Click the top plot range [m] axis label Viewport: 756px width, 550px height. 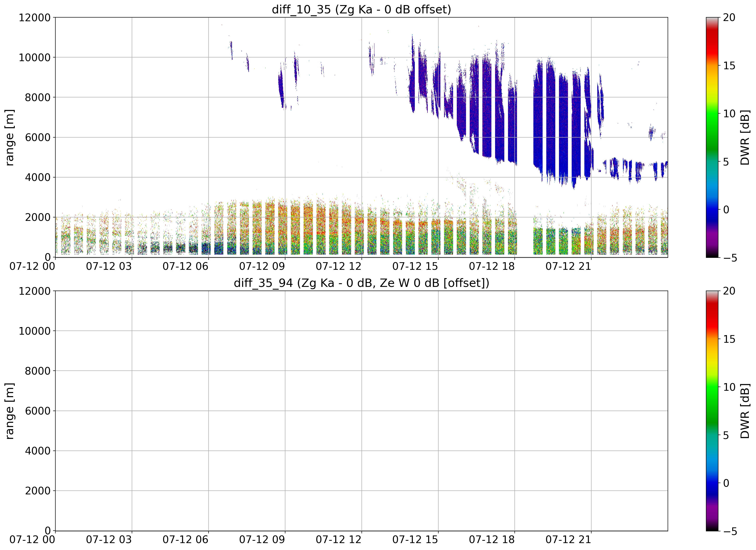coord(10,137)
